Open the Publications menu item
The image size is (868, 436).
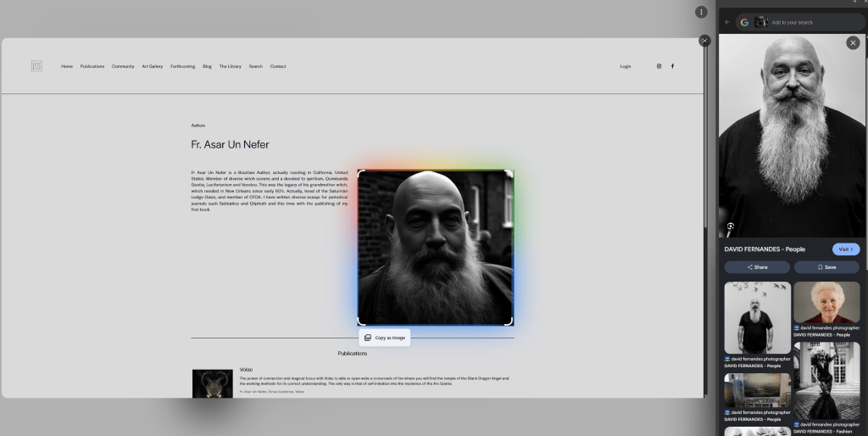[92, 66]
